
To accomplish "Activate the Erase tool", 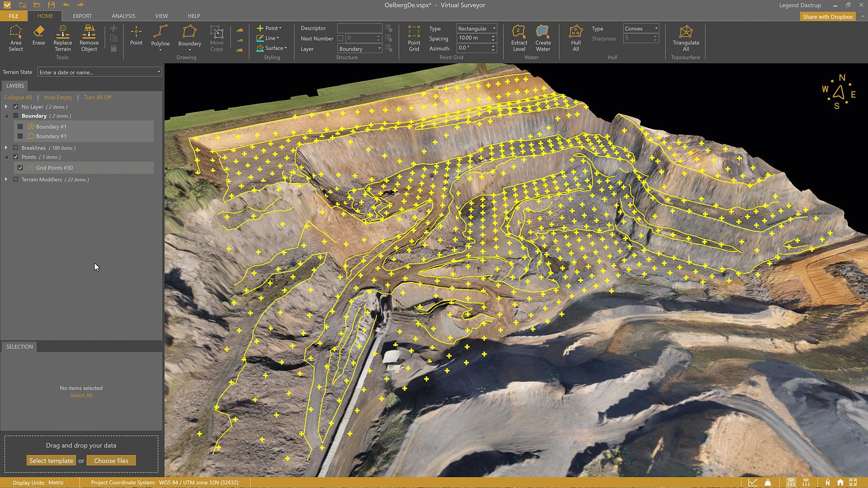I will pyautogui.click(x=38, y=35).
